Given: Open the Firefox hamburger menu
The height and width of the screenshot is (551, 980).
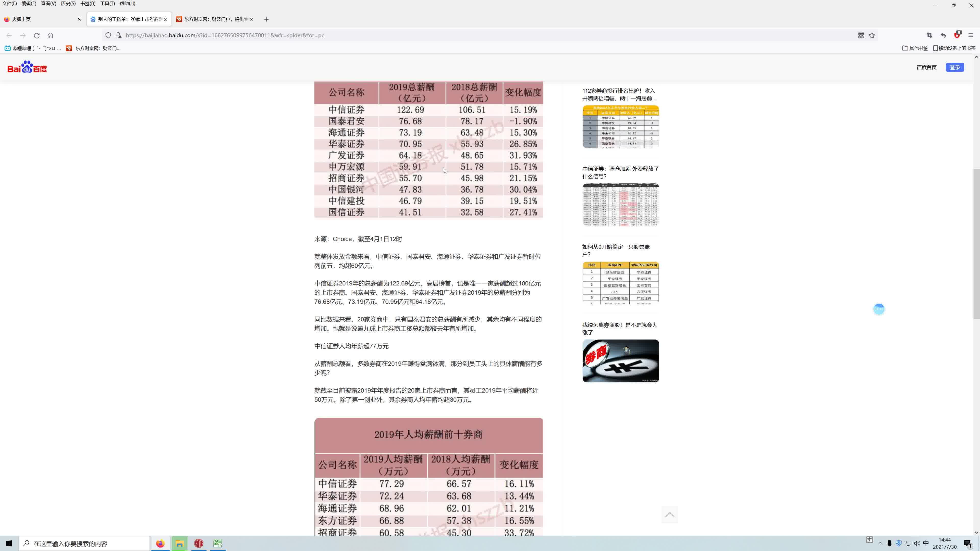Looking at the screenshot, I should 971,35.
